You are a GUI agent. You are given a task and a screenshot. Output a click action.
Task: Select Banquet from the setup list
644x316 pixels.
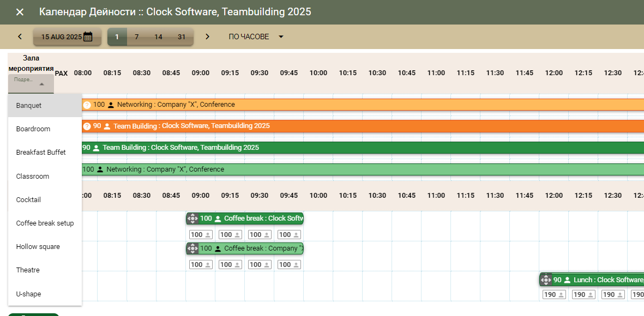click(45, 106)
